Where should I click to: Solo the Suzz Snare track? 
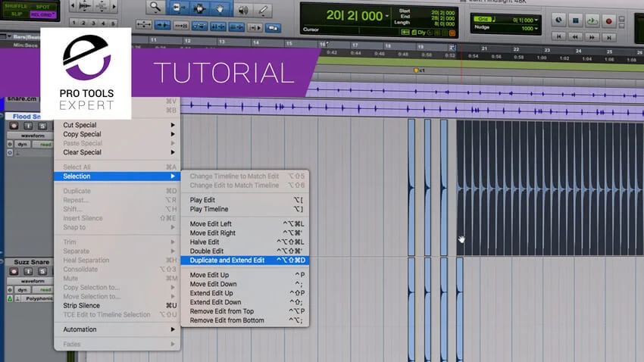click(42, 271)
